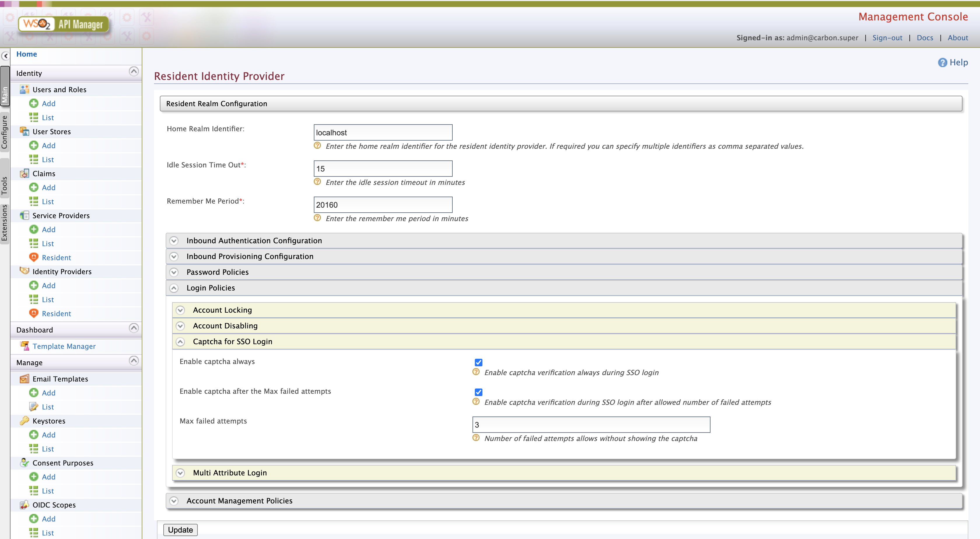Click the collapse sidebar arrow icon
The image size is (980, 539).
pos(5,56)
